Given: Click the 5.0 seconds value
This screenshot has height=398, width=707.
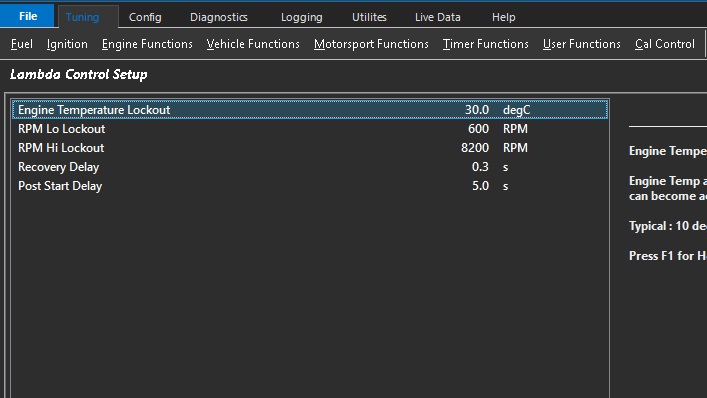Looking at the screenshot, I should 480,186.
